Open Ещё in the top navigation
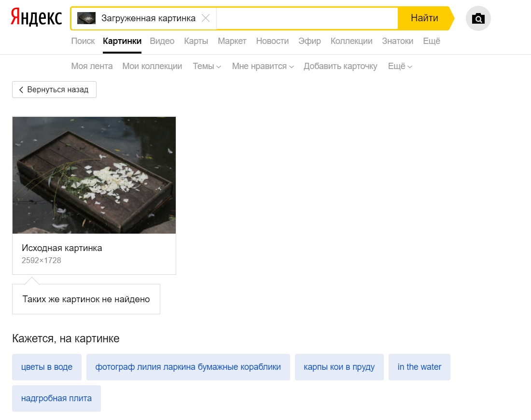Screen dimensions: 531x420 (x=432, y=41)
